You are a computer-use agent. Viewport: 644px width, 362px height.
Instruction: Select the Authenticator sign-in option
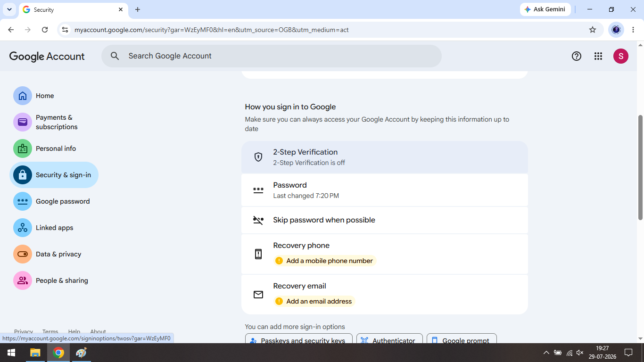[x=389, y=339]
